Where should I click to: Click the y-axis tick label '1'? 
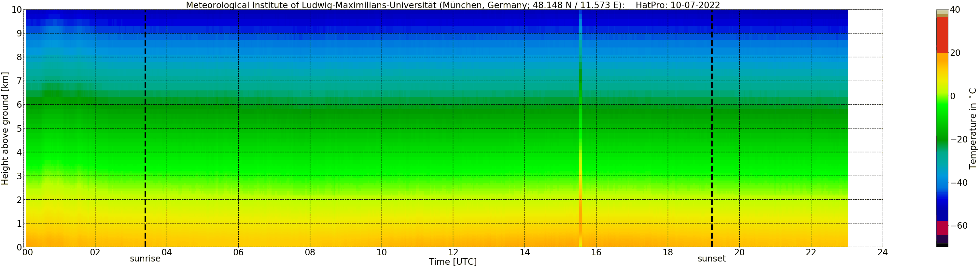pyautogui.click(x=19, y=223)
